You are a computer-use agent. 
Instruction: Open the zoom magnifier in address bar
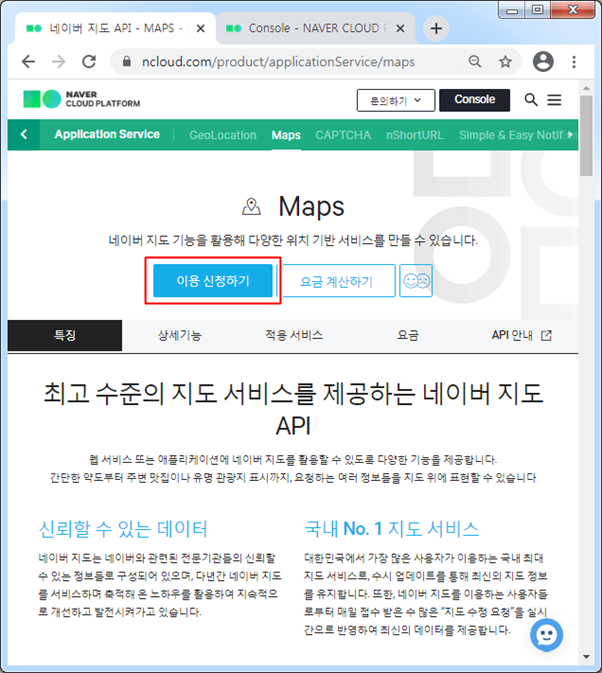[475, 62]
